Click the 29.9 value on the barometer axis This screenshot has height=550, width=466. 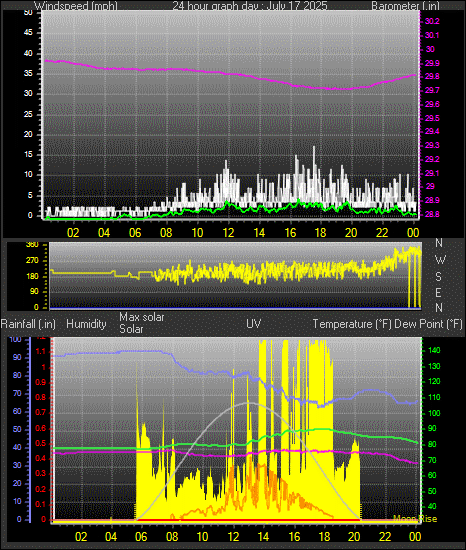pyautogui.click(x=432, y=63)
